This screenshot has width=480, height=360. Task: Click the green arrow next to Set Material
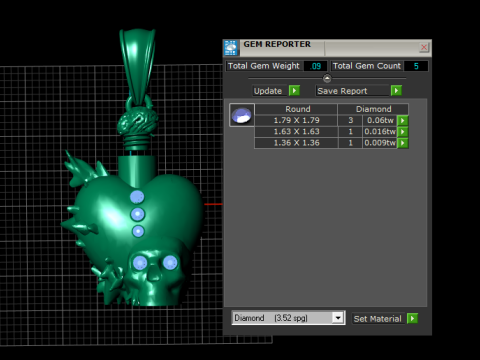[x=413, y=319]
